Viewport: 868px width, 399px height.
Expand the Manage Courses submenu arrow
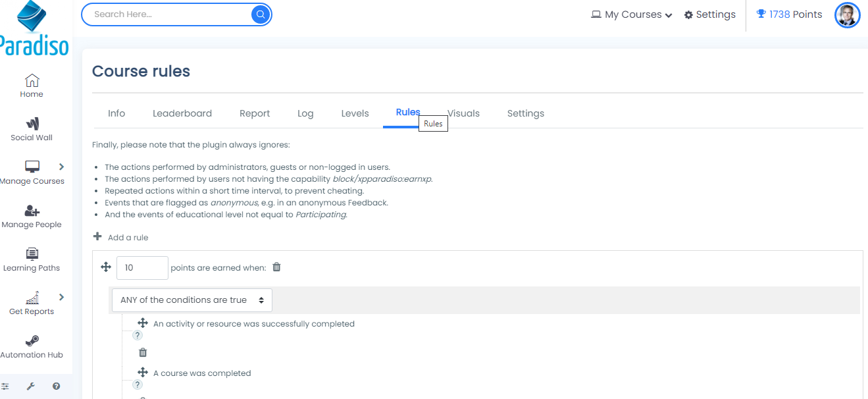coord(61,167)
